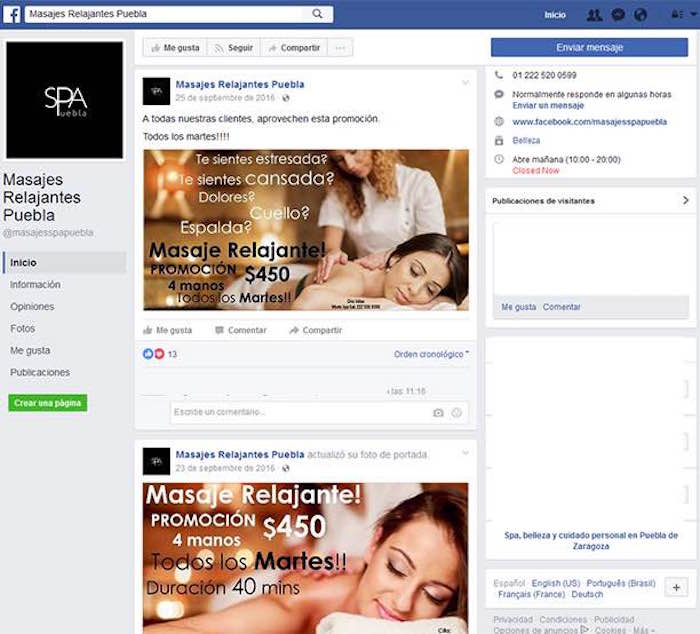The width and height of the screenshot is (700, 634).
Task: Open the notifications globe icon
Action: point(641,15)
